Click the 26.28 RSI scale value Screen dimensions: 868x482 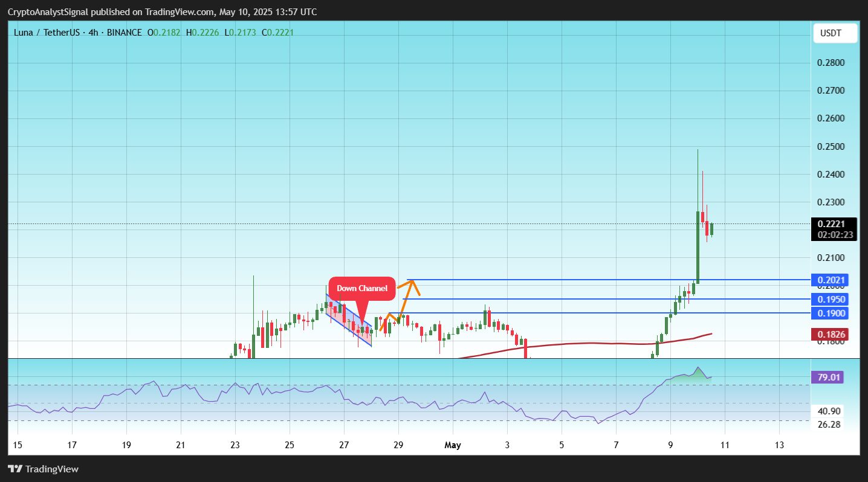(x=829, y=425)
